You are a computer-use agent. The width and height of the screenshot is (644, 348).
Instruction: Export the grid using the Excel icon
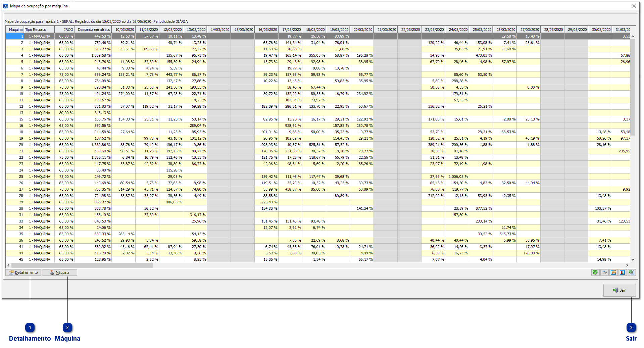(632, 272)
